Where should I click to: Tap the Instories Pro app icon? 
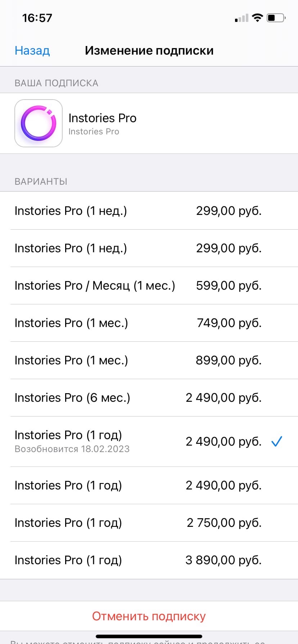tap(38, 123)
